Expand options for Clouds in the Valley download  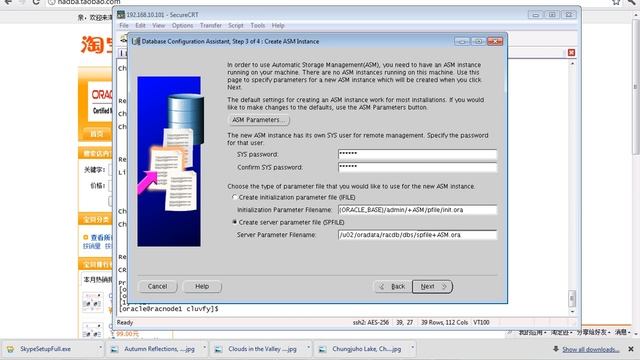click(308, 348)
